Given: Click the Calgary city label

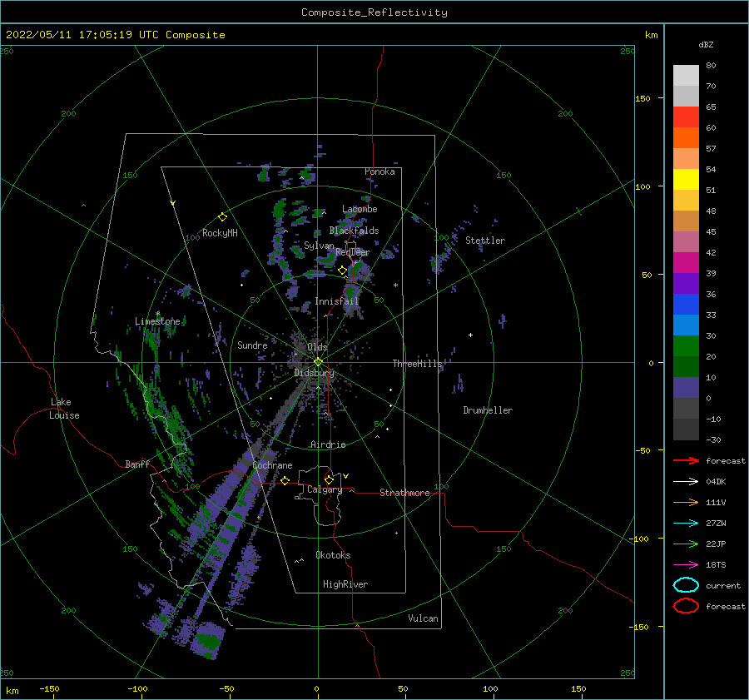Looking at the screenshot, I should pyautogui.click(x=325, y=489).
